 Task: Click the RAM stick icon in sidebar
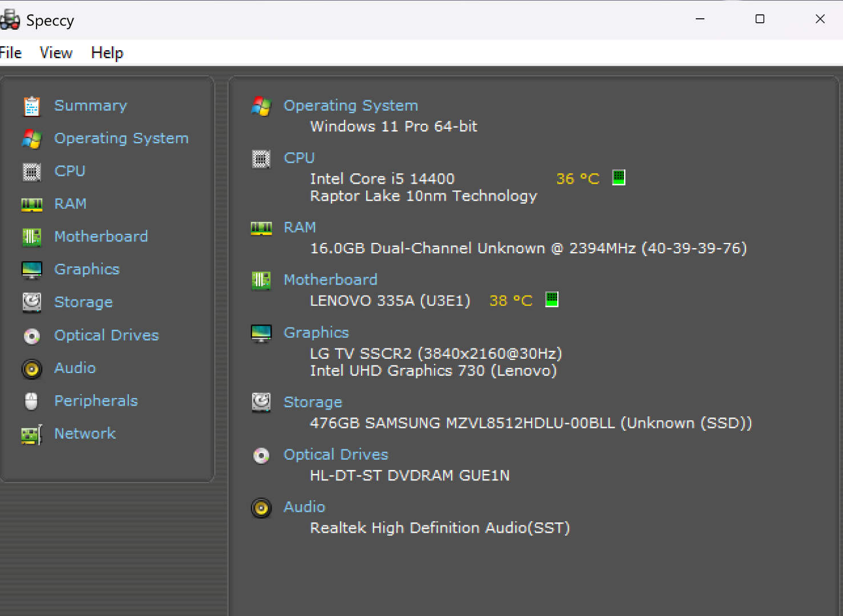pos(31,204)
